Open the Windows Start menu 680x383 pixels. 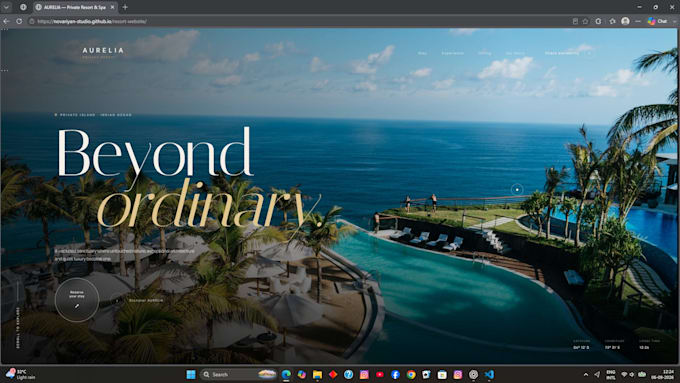click(191, 374)
